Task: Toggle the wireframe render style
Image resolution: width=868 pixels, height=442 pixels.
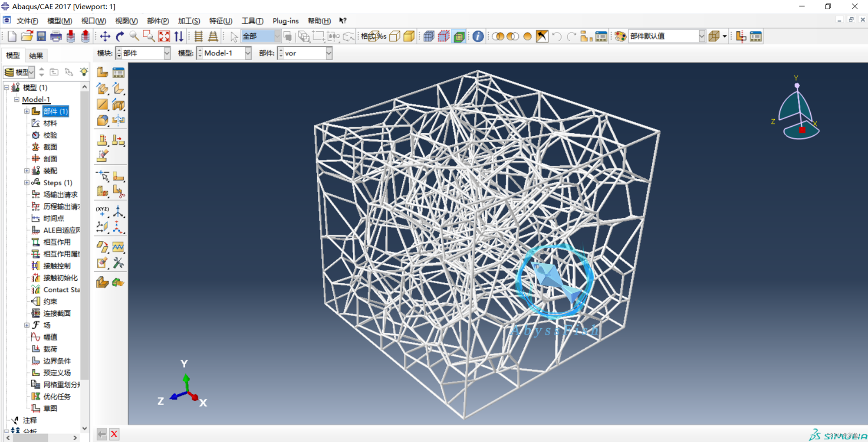Action: coord(395,36)
